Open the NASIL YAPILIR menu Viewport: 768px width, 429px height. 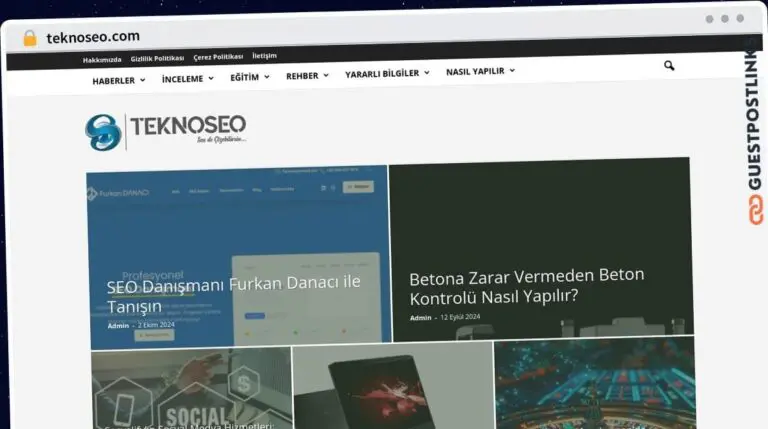480,71
